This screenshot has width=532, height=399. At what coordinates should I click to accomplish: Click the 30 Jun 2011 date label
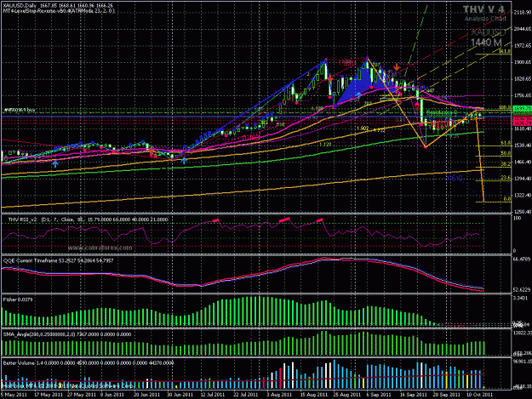click(x=179, y=395)
